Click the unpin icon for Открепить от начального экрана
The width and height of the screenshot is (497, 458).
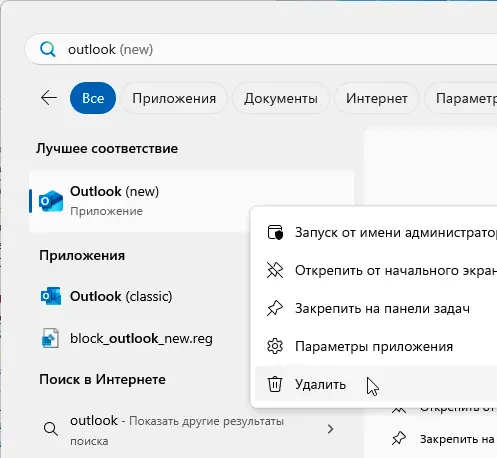[x=275, y=270]
